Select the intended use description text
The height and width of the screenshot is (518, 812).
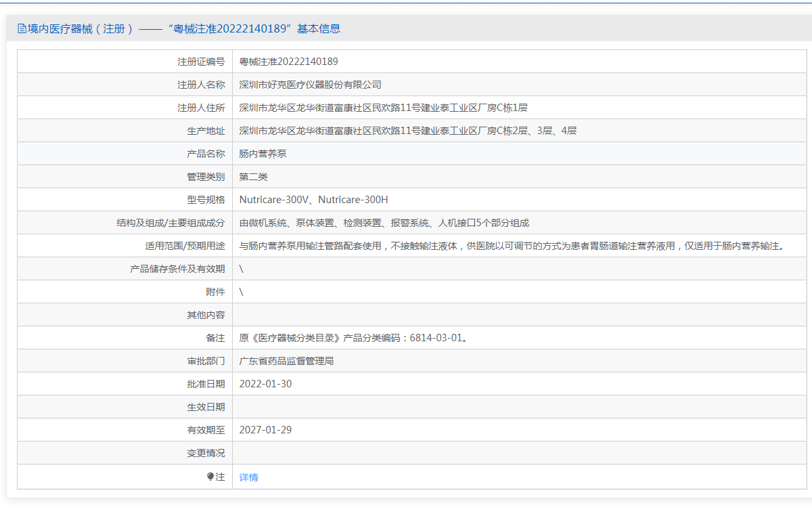(x=512, y=246)
